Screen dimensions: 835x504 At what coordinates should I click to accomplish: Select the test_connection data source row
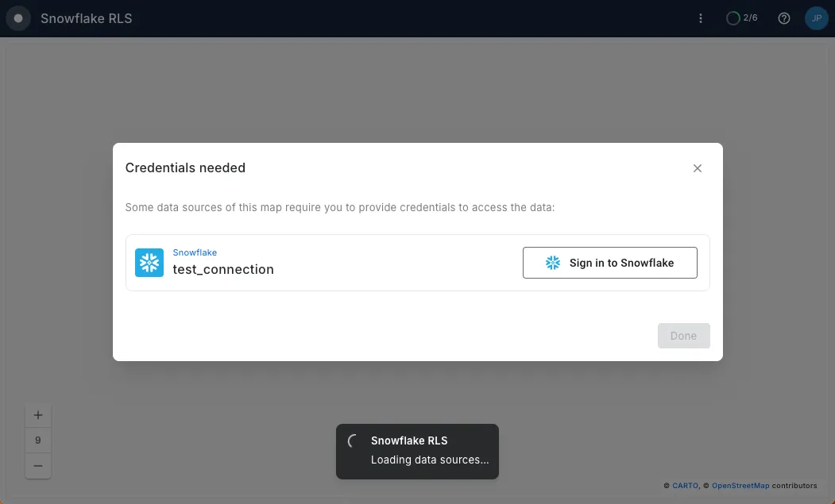click(318, 262)
